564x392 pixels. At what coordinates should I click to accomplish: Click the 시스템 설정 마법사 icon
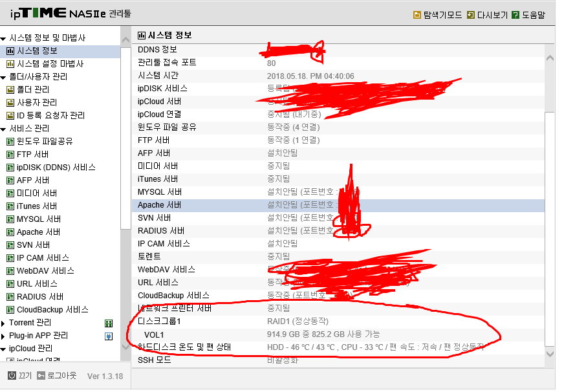pyautogui.click(x=10, y=64)
